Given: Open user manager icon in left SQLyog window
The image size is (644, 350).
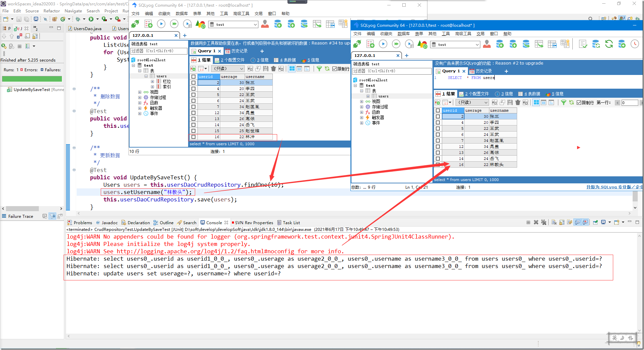Looking at the screenshot, I should (265, 24).
